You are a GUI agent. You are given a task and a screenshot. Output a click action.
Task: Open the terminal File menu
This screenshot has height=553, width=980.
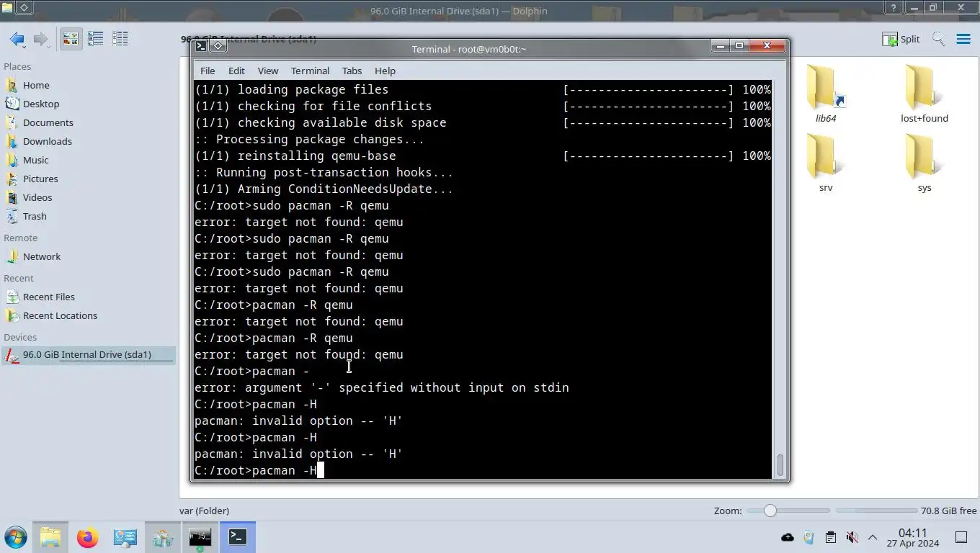coord(208,71)
